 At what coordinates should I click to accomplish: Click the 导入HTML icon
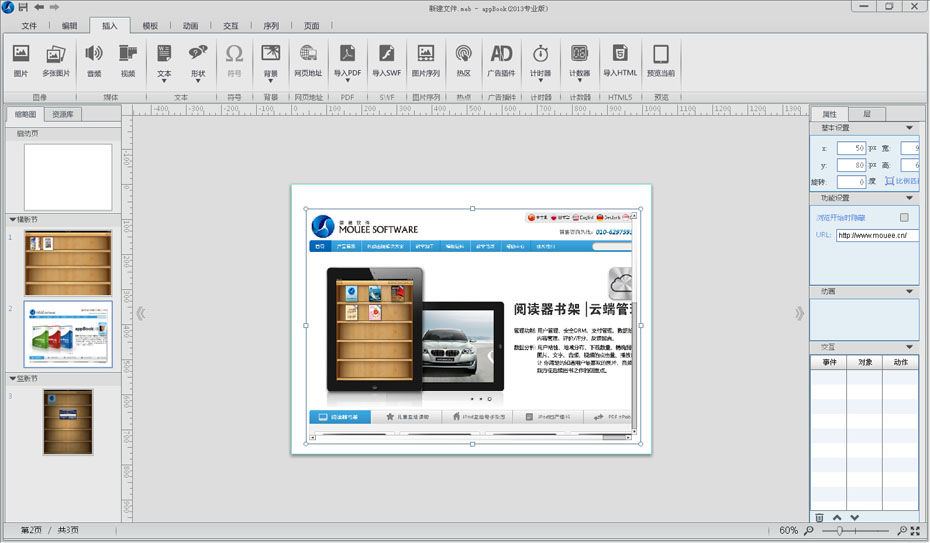pos(621,54)
